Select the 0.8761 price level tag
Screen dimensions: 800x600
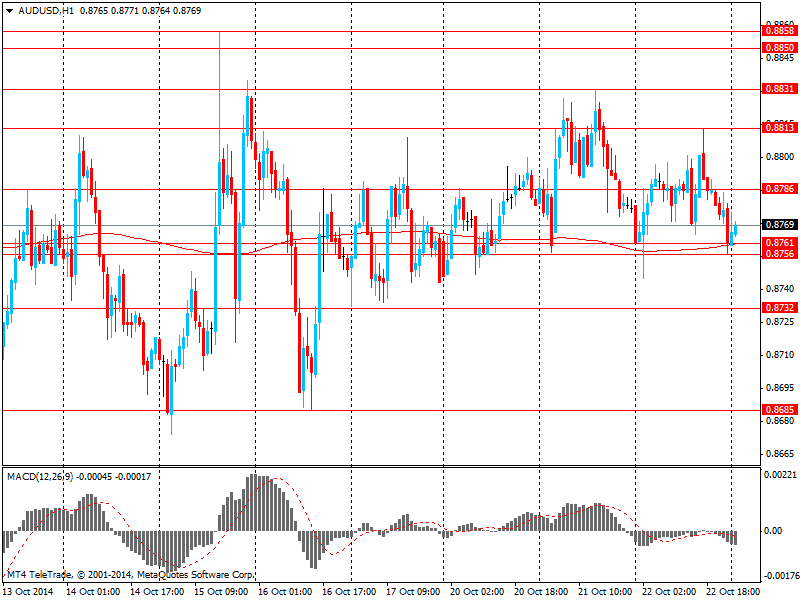coord(779,243)
